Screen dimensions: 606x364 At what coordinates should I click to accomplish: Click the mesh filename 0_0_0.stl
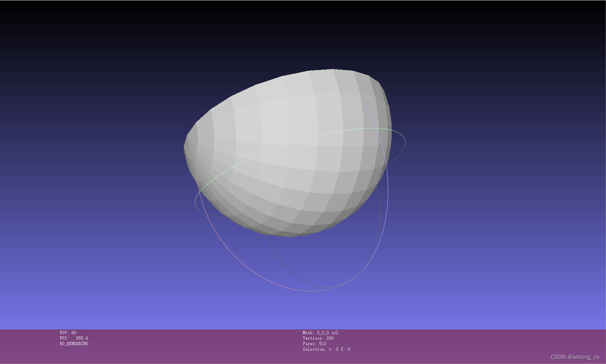[320, 333]
